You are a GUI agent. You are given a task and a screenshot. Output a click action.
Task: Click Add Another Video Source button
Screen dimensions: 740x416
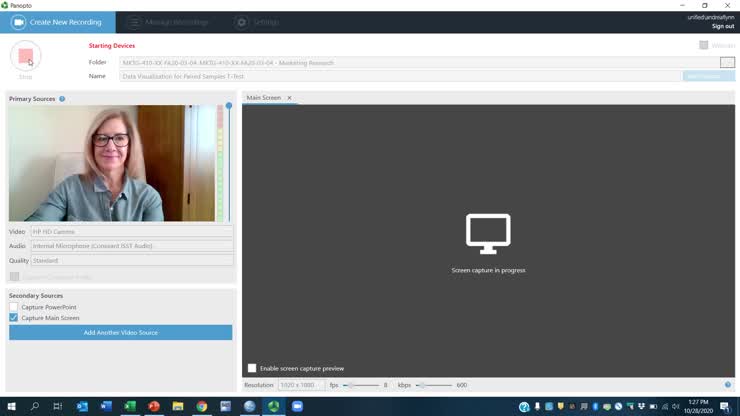[120, 332]
